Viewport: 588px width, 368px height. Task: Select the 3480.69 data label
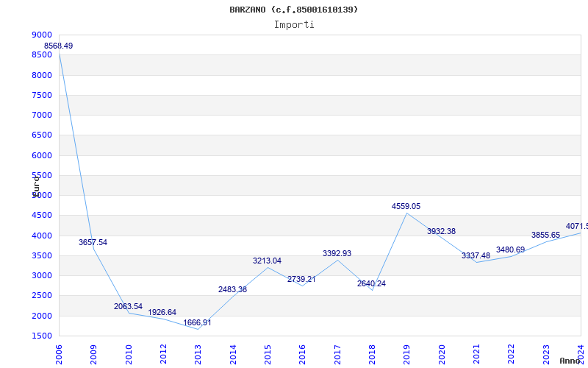tap(510, 250)
